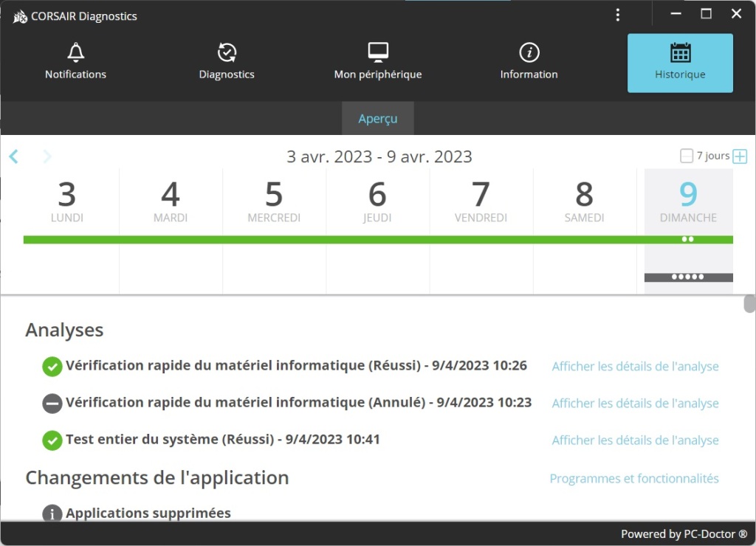
Task: Go to the previous week arrow
Action: [13, 156]
